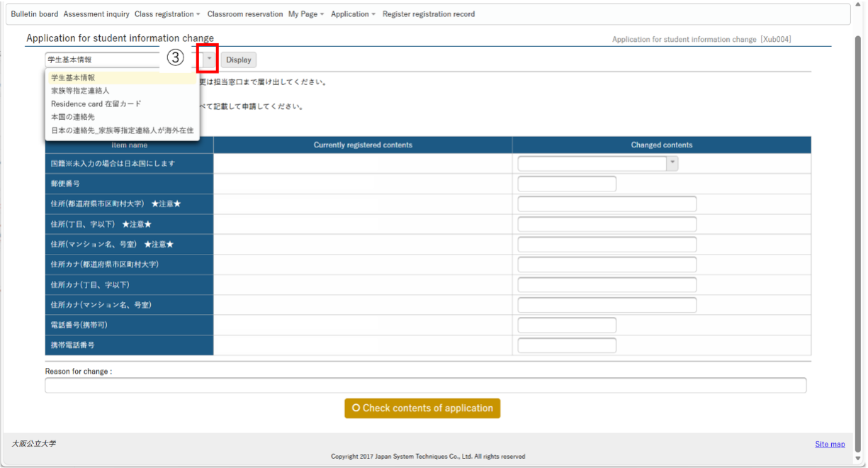Open Assessment inquiry page
Screen dimensions: 868x468
pyautogui.click(x=96, y=14)
